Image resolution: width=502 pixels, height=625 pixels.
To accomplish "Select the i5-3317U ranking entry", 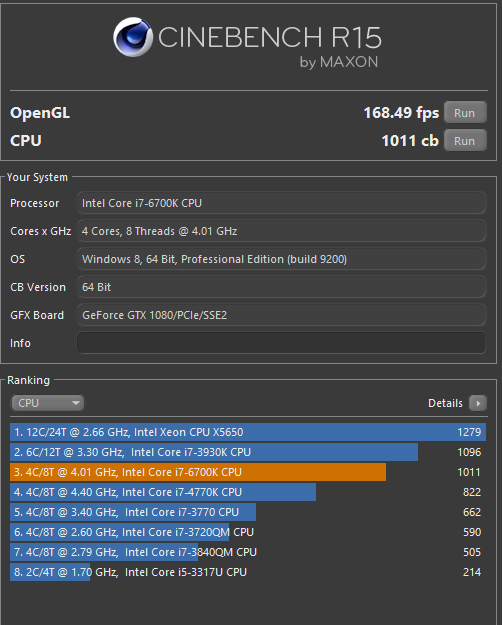I will 248,572.
